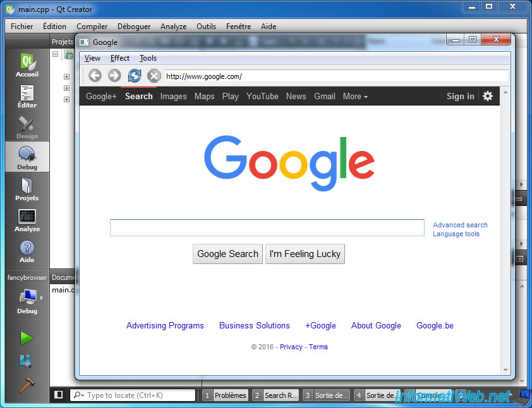Open the Éditer mode in sidebar
The height and width of the screenshot is (408, 532).
click(27, 97)
